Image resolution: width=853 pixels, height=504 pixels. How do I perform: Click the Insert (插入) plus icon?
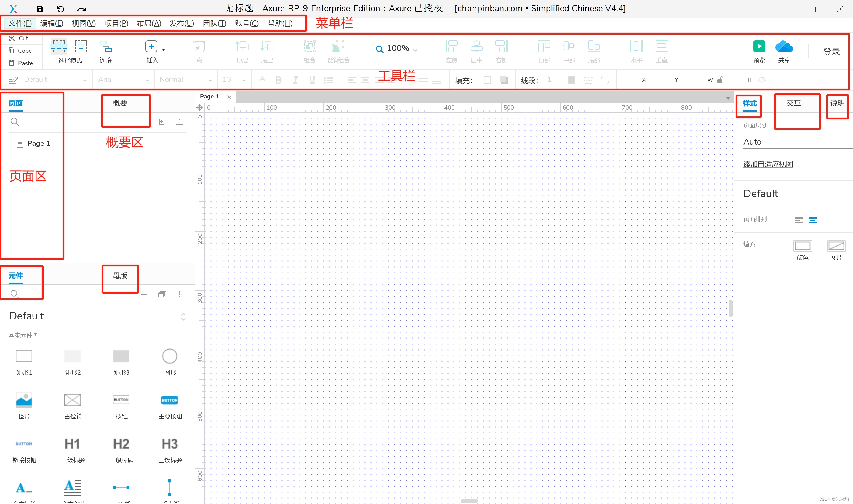coord(151,46)
